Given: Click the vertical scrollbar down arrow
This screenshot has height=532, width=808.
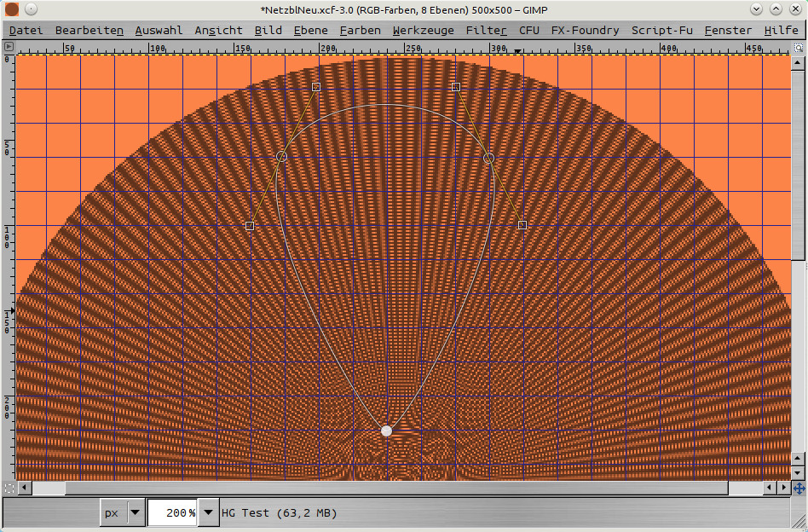Looking at the screenshot, I should coord(799,473).
